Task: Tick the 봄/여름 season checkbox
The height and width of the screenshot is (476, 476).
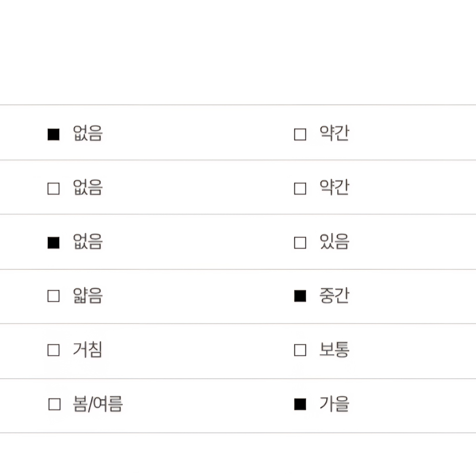Action: coord(54,404)
